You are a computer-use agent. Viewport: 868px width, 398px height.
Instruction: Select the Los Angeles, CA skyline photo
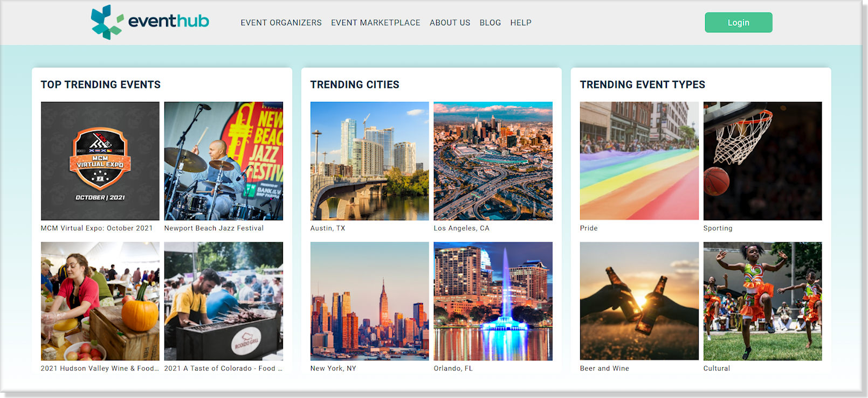pyautogui.click(x=493, y=161)
